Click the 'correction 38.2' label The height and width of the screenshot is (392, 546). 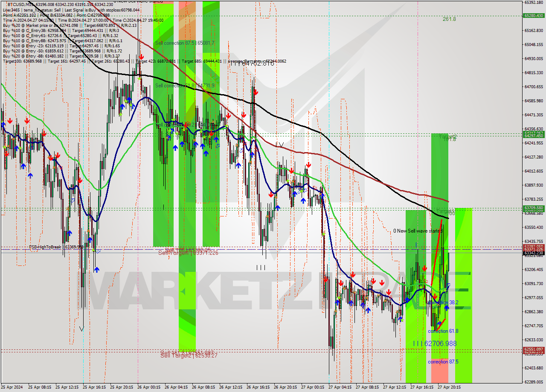(443, 303)
